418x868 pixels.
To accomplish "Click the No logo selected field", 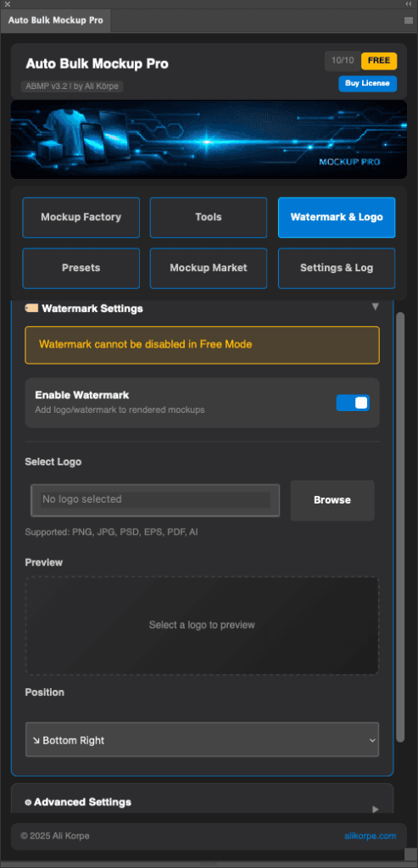I will click(155, 500).
